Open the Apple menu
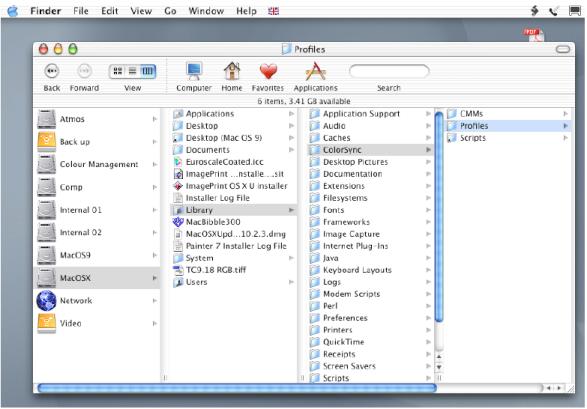This screenshot has height=409, width=587. pyautogui.click(x=12, y=11)
